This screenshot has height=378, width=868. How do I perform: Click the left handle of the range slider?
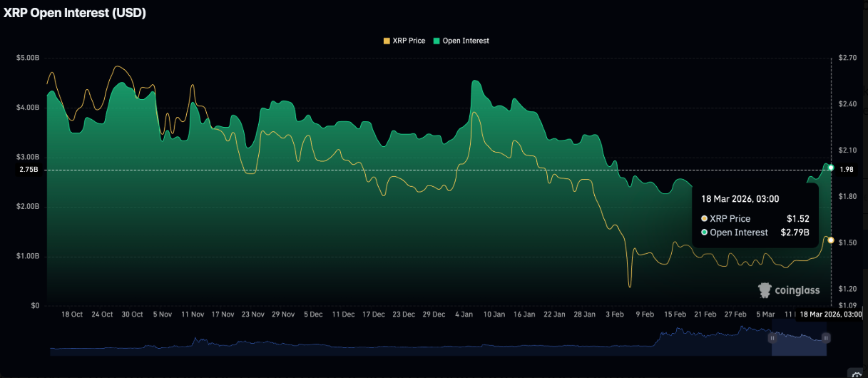point(771,338)
